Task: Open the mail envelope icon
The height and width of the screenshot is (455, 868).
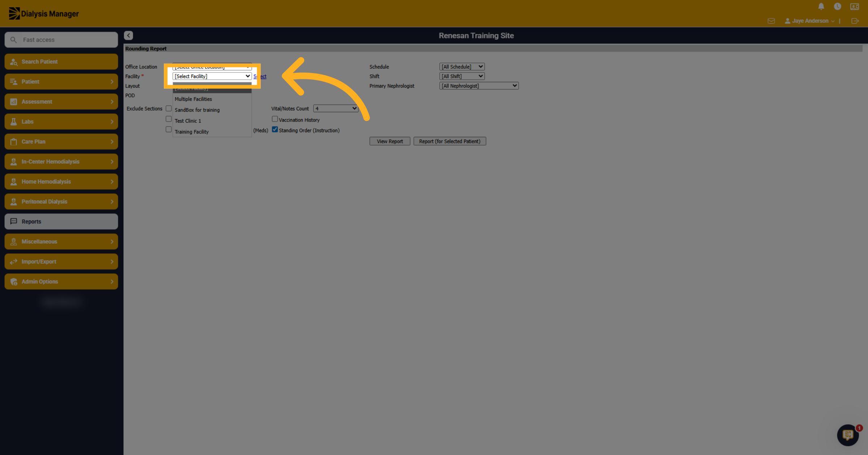Action: click(x=771, y=21)
